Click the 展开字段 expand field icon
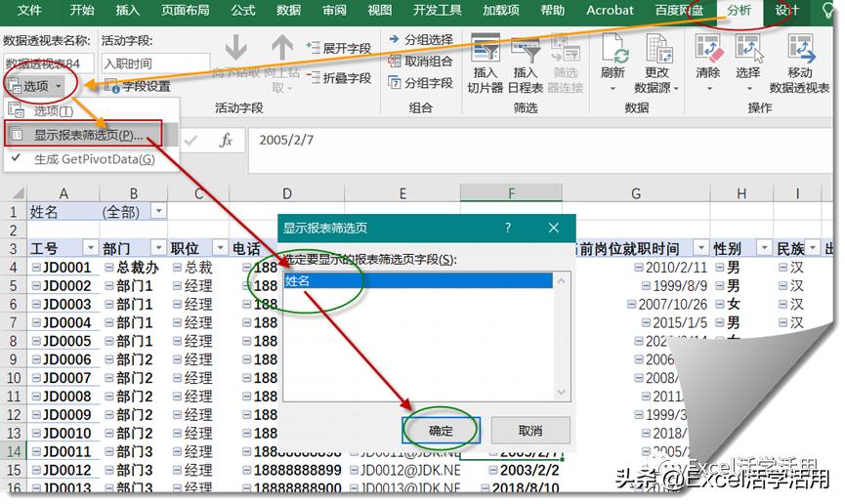 [314, 48]
